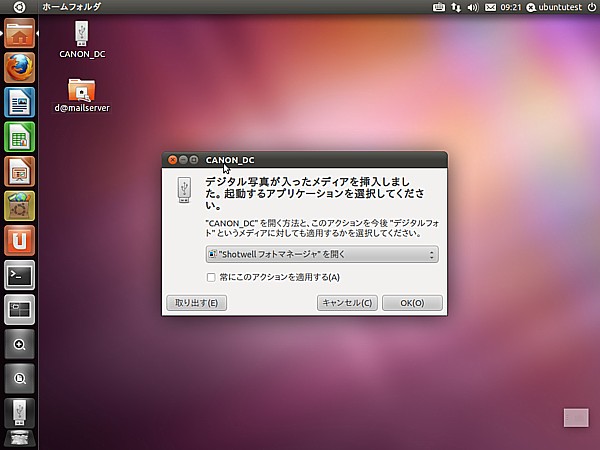600x450 pixels.
Task: Click the キャンセル(C) button
Action: (347, 303)
